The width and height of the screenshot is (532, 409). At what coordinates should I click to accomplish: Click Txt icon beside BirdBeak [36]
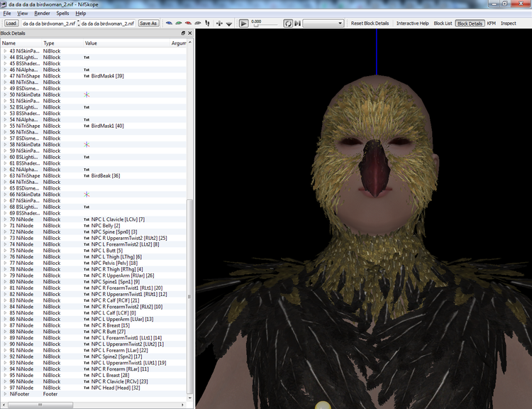coord(87,175)
